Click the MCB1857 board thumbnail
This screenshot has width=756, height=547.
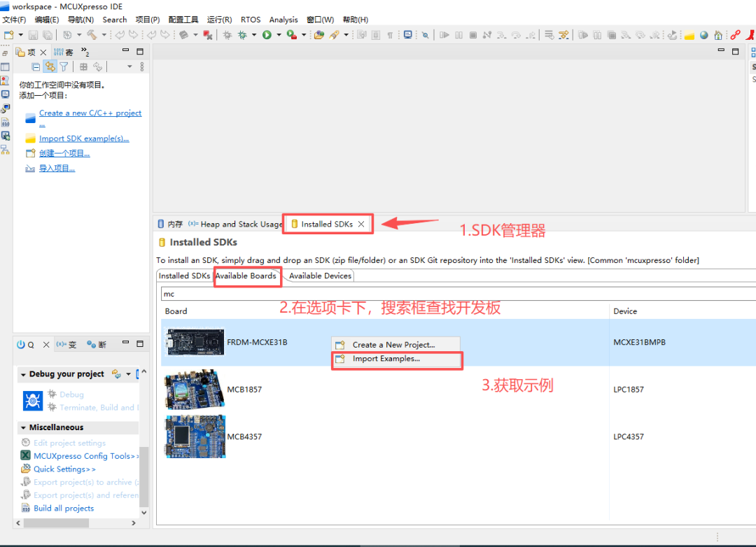195,390
